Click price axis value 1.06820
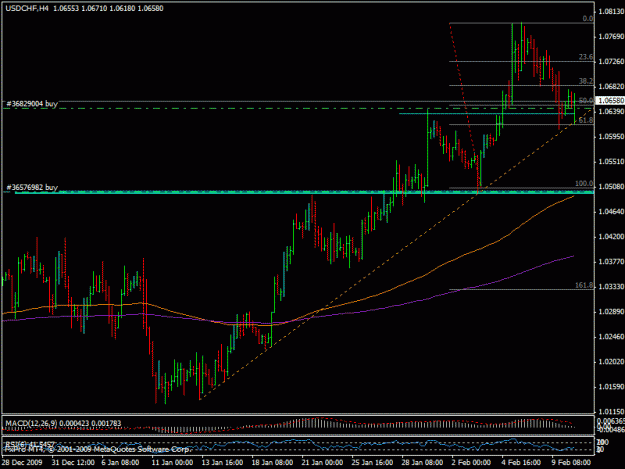This screenshot has height=469, width=625. (x=611, y=86)
